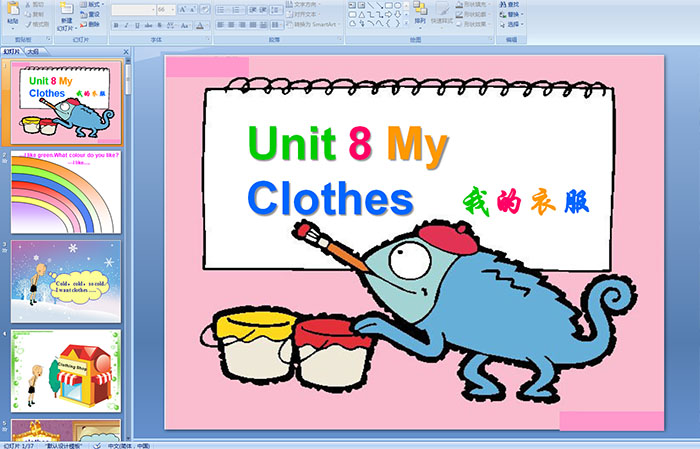Pick the straight line shape
The width and height of the screenshot is (700, 449).
[x=371, y=5]
